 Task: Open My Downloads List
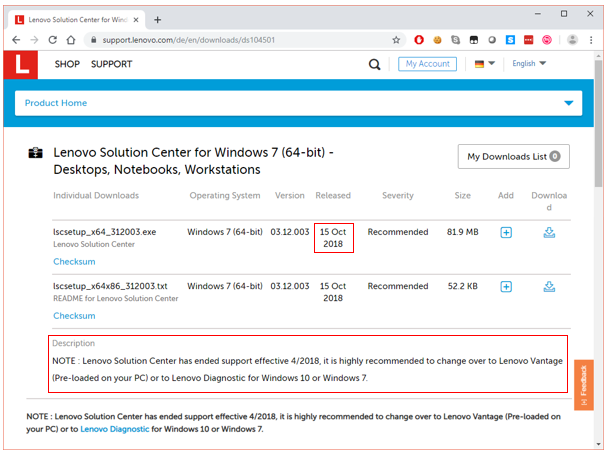point(514,157)
